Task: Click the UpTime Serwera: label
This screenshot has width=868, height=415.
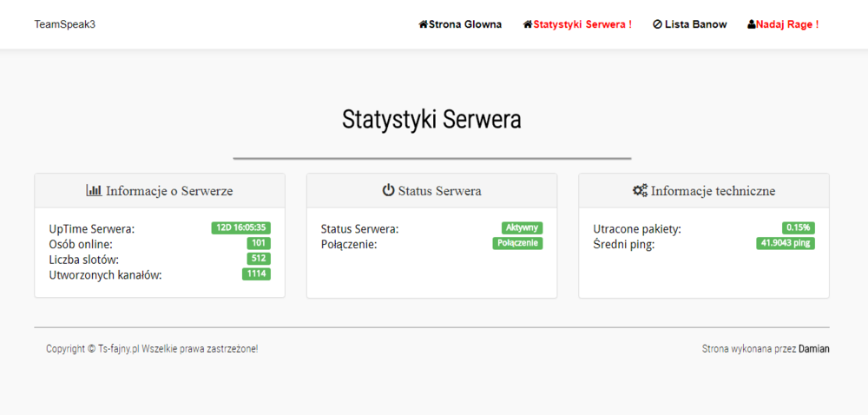Action: (x=92, y=229)
